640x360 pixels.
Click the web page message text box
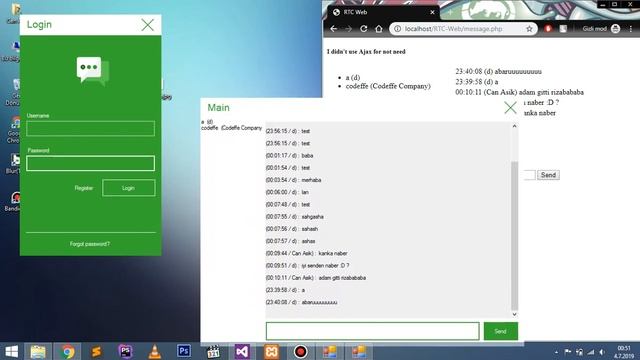tap(529, 175)
